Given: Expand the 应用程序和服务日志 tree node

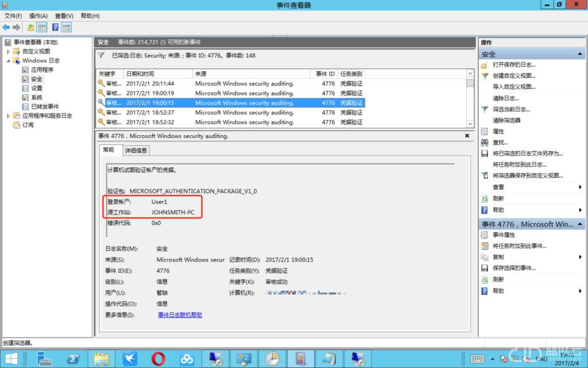Looking at the screenshot, I should [8, 116].
